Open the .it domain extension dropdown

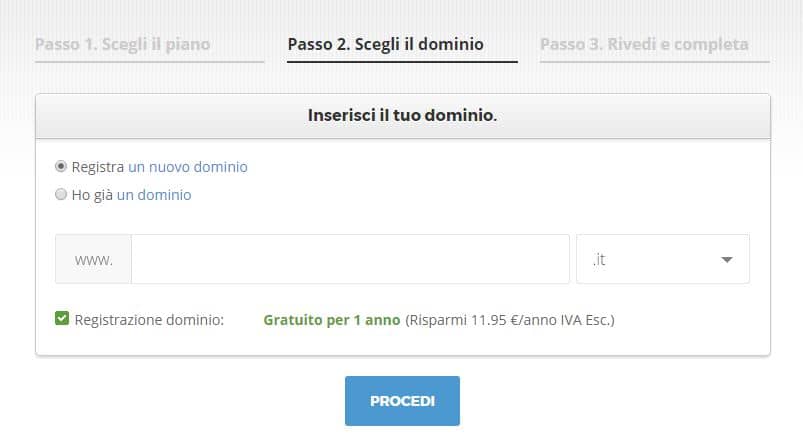pos(663,259)
